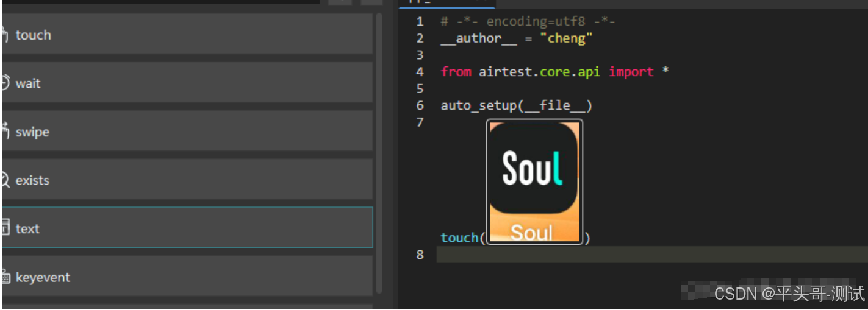Click line number 5 in gutter

tap(420, 88)
